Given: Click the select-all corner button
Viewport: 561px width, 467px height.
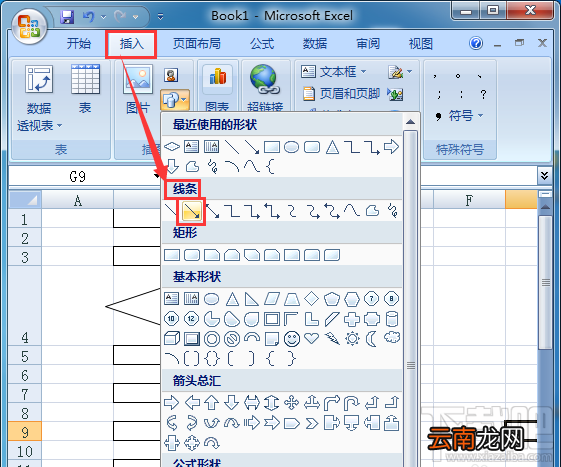Looking at the screenshot, I should (x=25, y=200).
